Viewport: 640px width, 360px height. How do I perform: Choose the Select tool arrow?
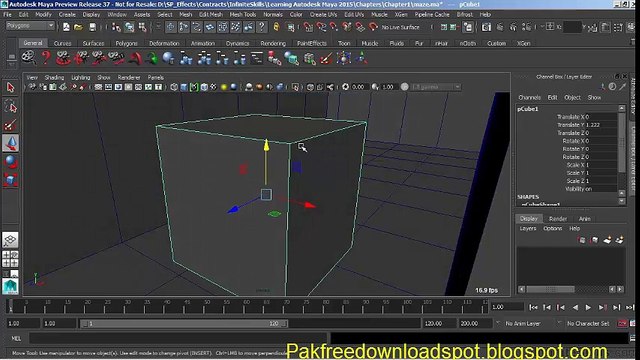[x=11, y=87]
